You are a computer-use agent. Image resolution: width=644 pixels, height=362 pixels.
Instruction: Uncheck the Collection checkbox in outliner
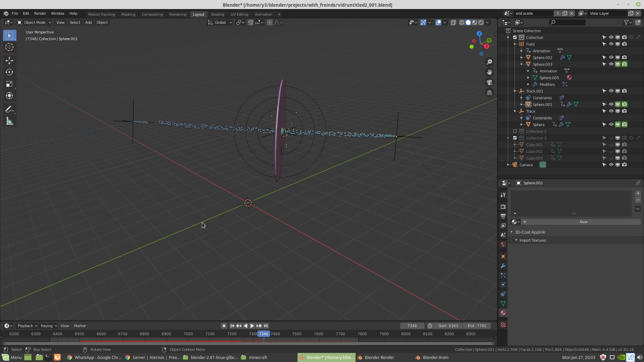515,37
